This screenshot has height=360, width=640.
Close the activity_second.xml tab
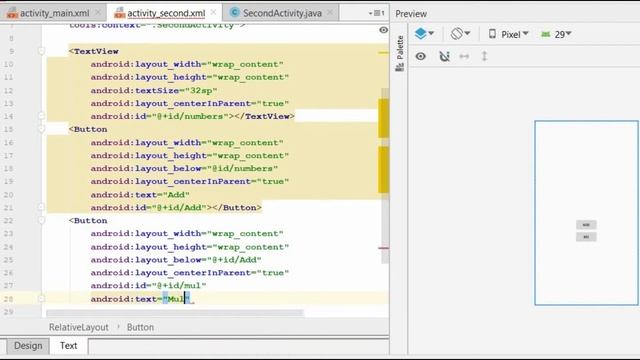pos(213,13)
